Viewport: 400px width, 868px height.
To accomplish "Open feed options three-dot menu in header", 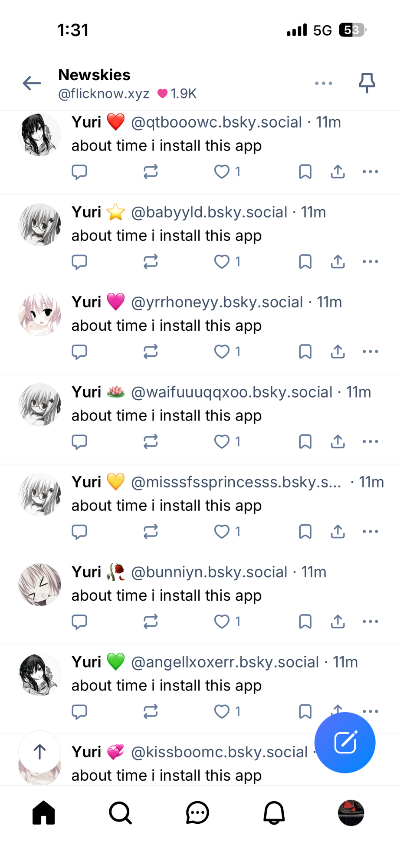I will (x=324, y=83).
